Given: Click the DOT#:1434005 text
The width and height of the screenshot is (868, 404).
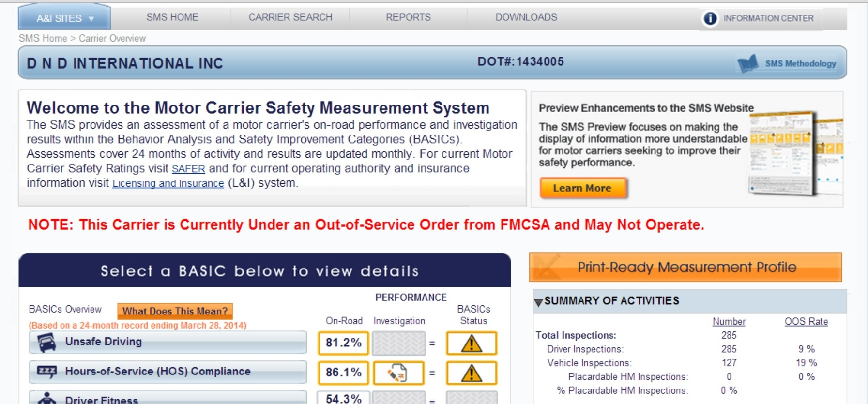Looking at the screenshot, I should tap(520, 62).
